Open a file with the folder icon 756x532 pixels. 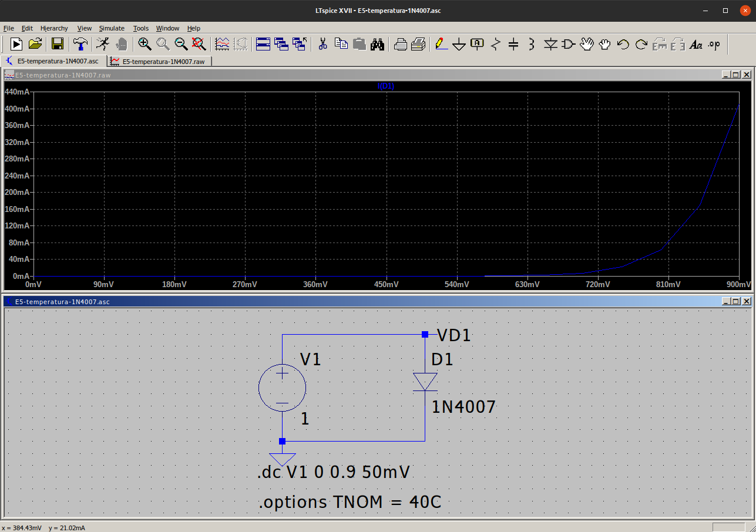tap(35, 43)
